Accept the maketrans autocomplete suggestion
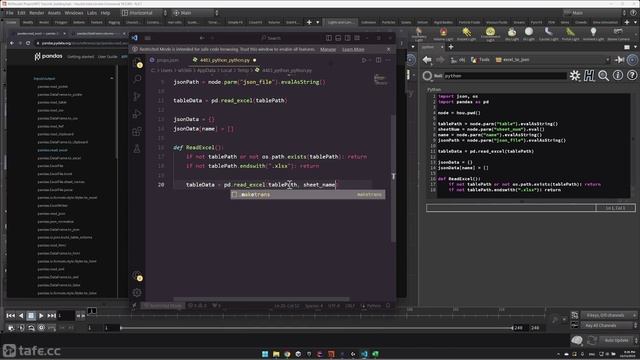 pyautogui.click(x=308, y=195)
